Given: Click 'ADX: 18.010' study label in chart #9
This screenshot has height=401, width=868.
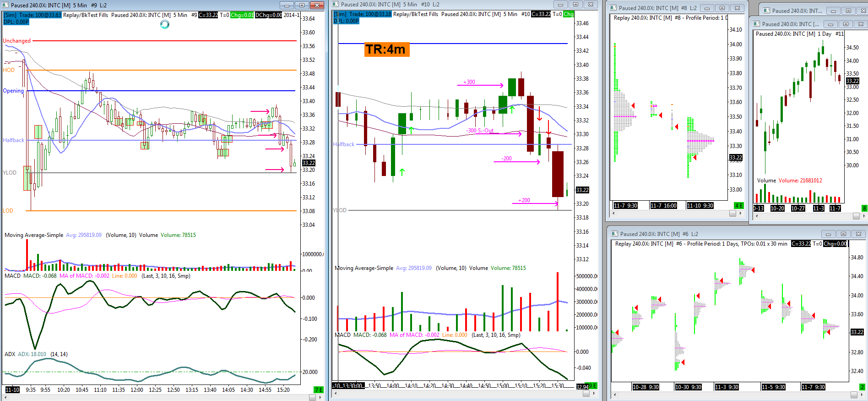Looking at the screenshot, I should coord(32,354).
